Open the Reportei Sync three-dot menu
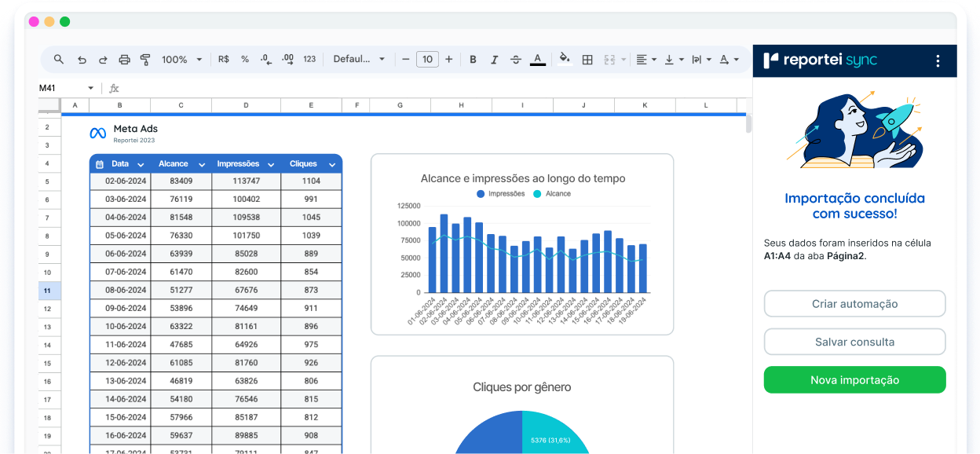This screenshot has width=980, height=454. tap(937, 60)
